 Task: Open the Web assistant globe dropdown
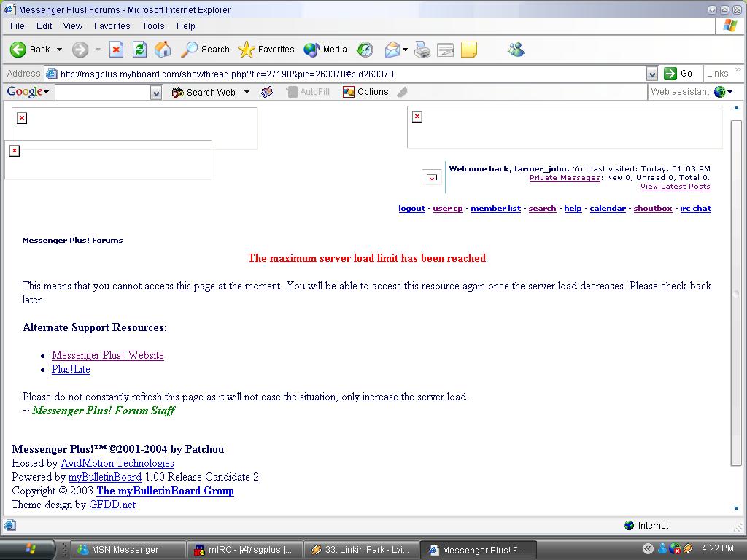(x=723, y=92)
